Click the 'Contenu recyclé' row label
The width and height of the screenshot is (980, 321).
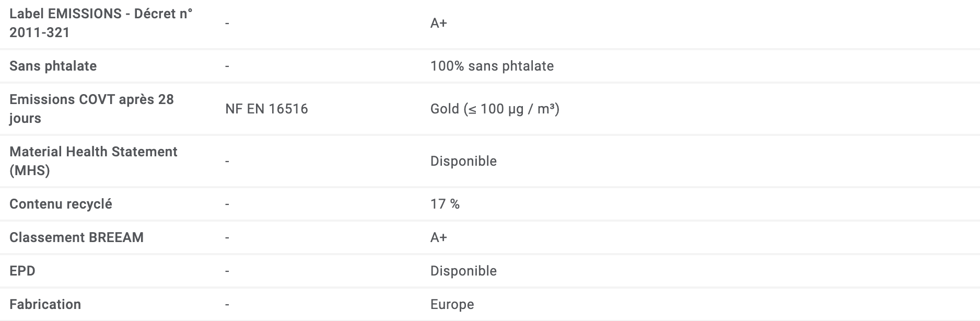(61, 204)
